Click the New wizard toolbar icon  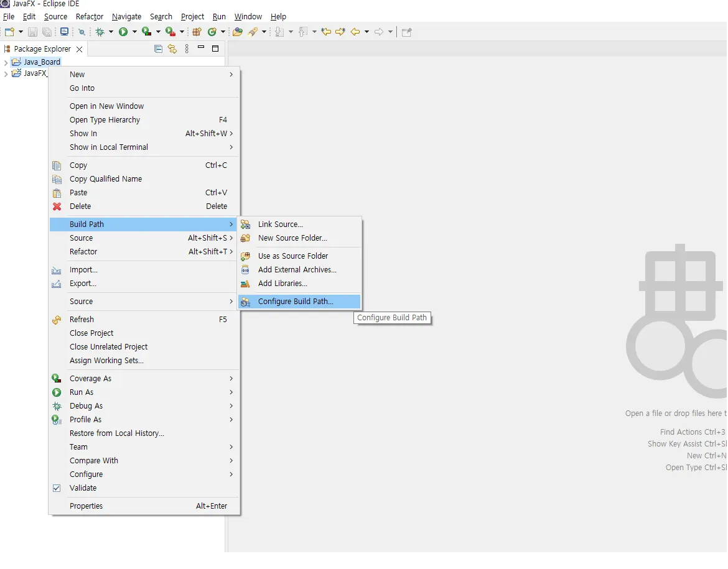tap(9, 32)
